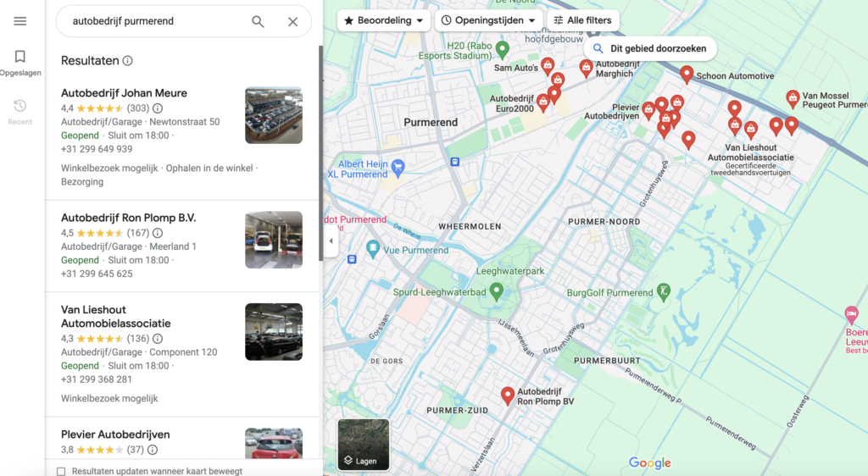868x476 pixels.
Task: Open the Openingstijden filter dropdown
Action: tap(489, 20)
